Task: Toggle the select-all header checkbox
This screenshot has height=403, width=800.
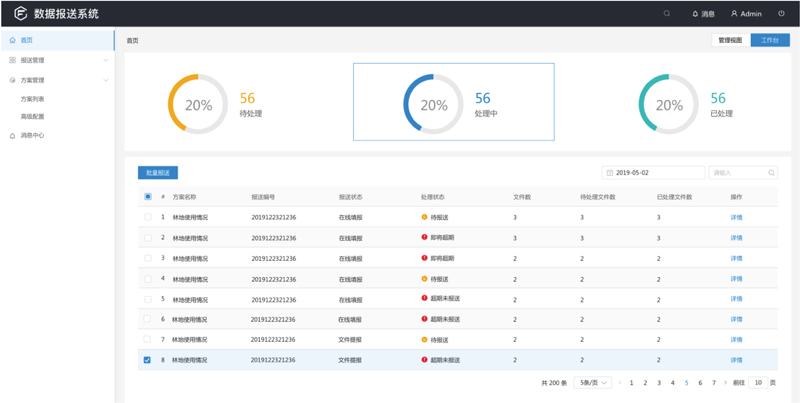Action: (x=147, y=196)
